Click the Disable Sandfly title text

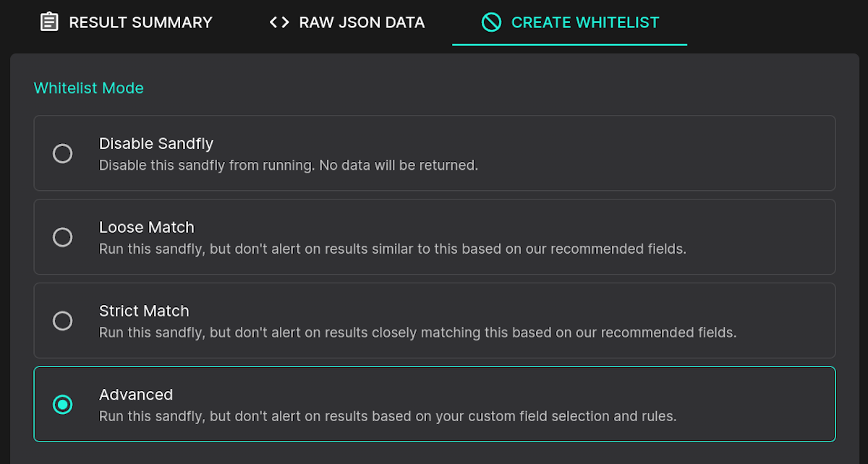[x=156, y=144]
